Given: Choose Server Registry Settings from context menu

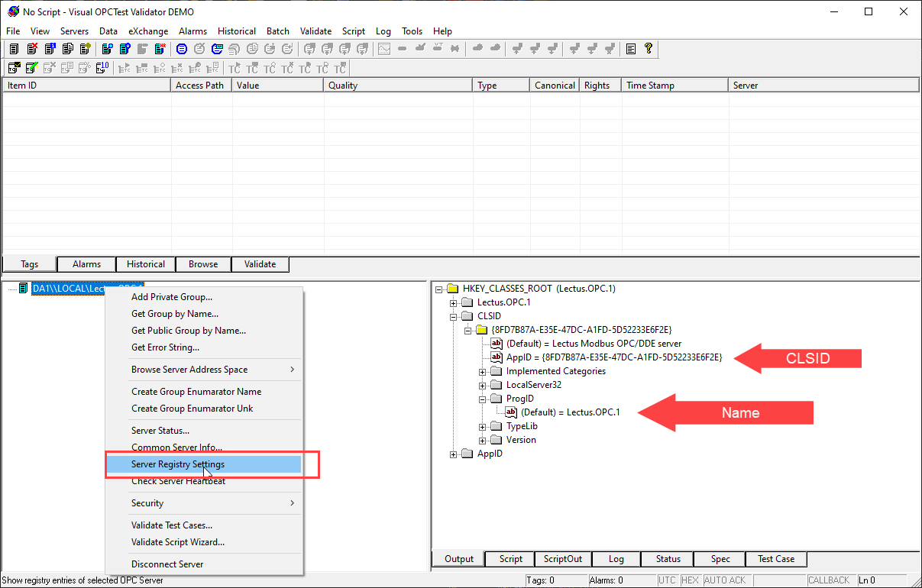Looking at the screenshot, I should 204,464.
